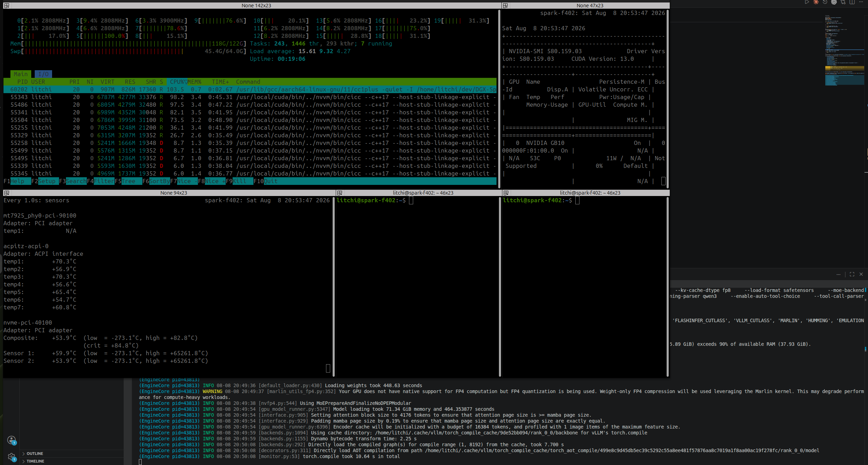Select the cicc process row PID 55258
Image resolution: width=868 pixels, height=465 pixels.
(250, 143)
